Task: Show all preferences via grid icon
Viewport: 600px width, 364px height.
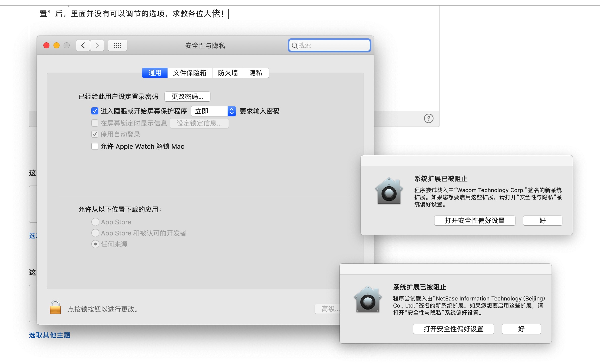Action: click(x=118, y=45)
